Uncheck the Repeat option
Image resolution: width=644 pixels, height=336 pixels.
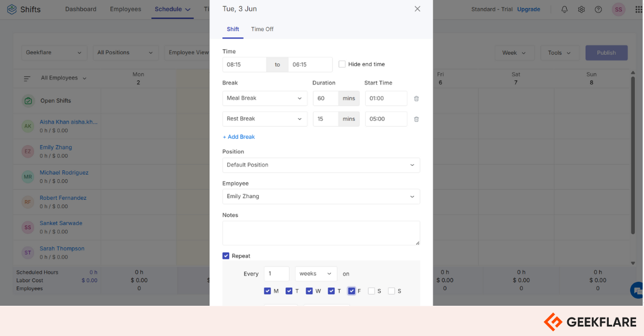pos(226,255)
